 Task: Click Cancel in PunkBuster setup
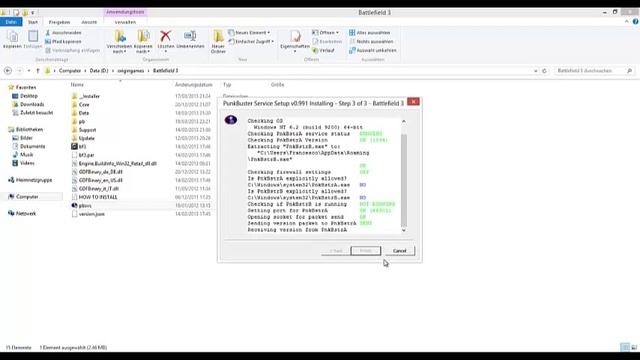400,251
